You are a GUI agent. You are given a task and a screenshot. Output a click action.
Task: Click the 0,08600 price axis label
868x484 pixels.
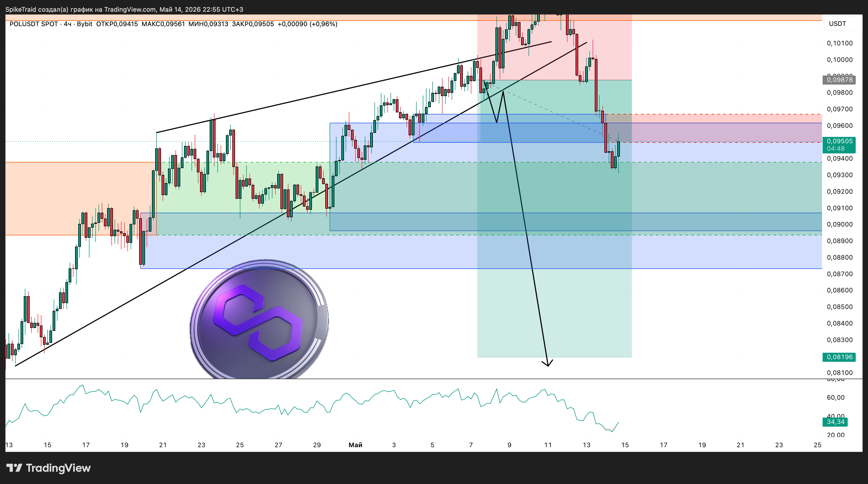coord(840,290)
